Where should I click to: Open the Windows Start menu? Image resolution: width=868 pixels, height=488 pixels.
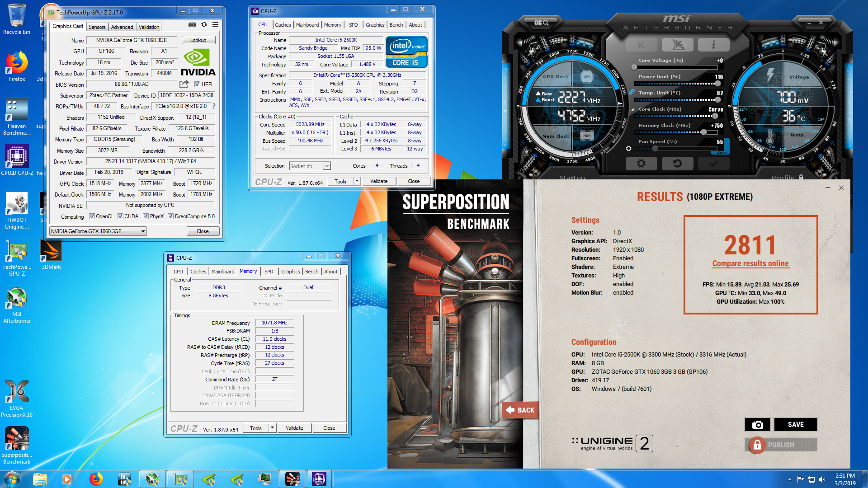(x=12, y=479)
